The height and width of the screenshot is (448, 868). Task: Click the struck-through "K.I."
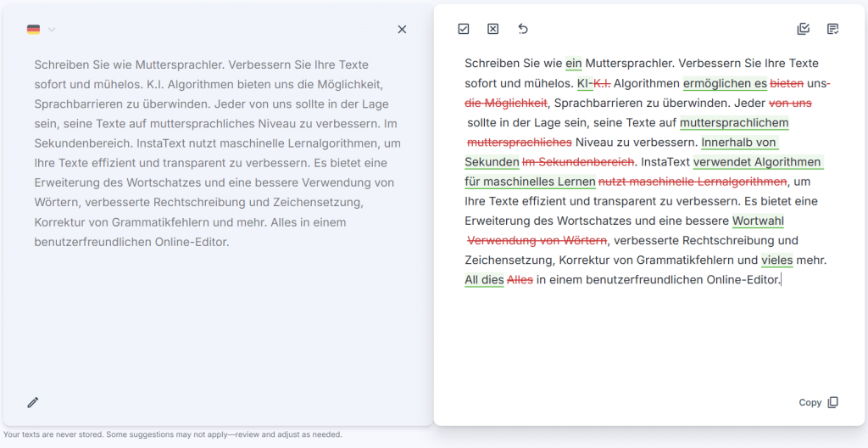click(x=602, y=84)
